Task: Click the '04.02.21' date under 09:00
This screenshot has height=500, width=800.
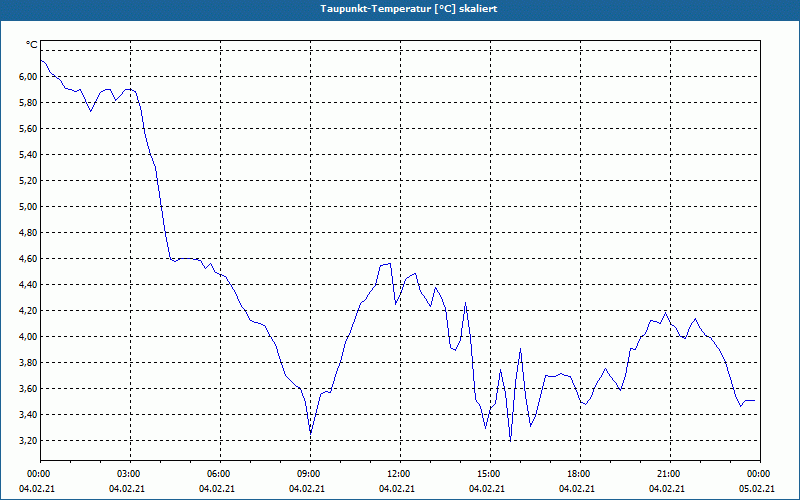Action: click(x=307, y=489)
